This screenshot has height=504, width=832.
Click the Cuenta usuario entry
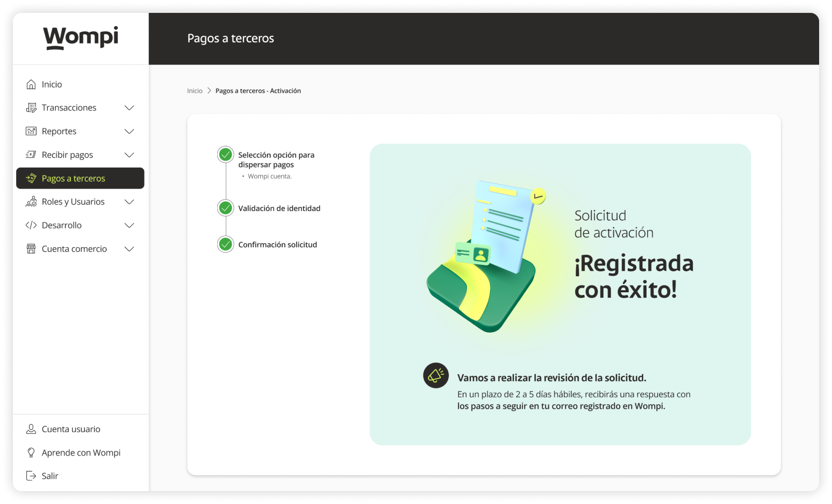tap(71, 429)
